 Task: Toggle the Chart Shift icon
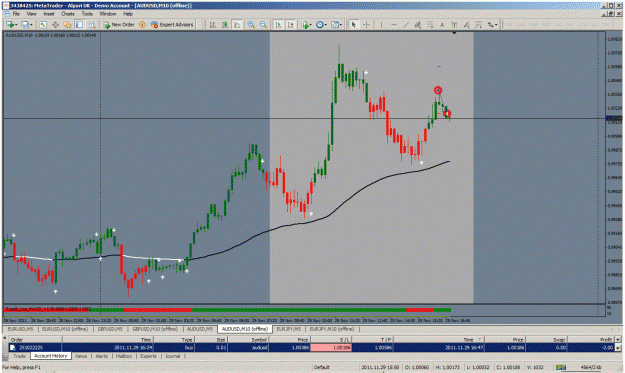(x=291, y=25)
